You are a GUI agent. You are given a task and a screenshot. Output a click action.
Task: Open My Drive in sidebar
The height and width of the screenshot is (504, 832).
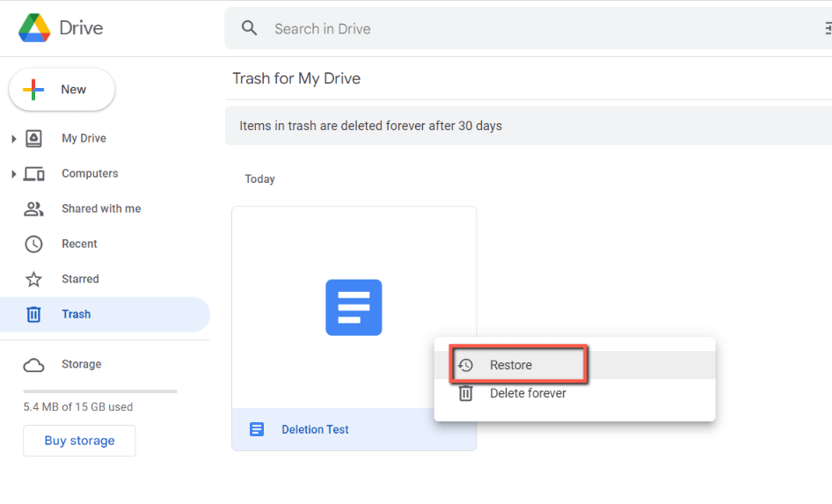pyautogui.click(x=84, y=138)
